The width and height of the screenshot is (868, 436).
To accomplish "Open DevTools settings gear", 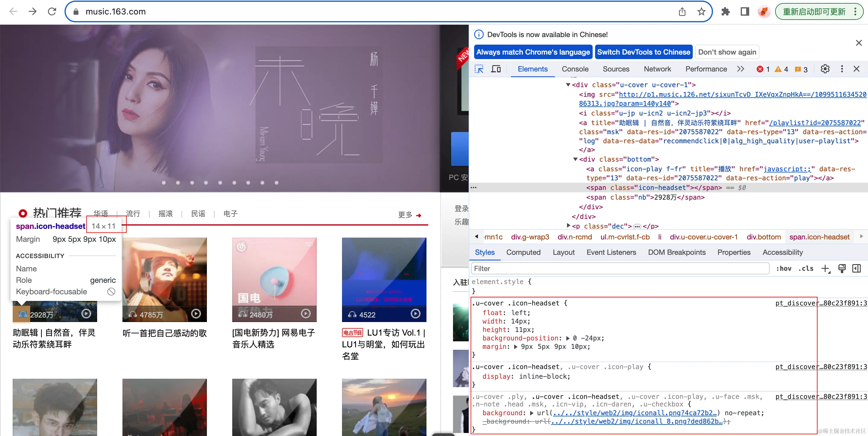I will (x=825, y=69).
